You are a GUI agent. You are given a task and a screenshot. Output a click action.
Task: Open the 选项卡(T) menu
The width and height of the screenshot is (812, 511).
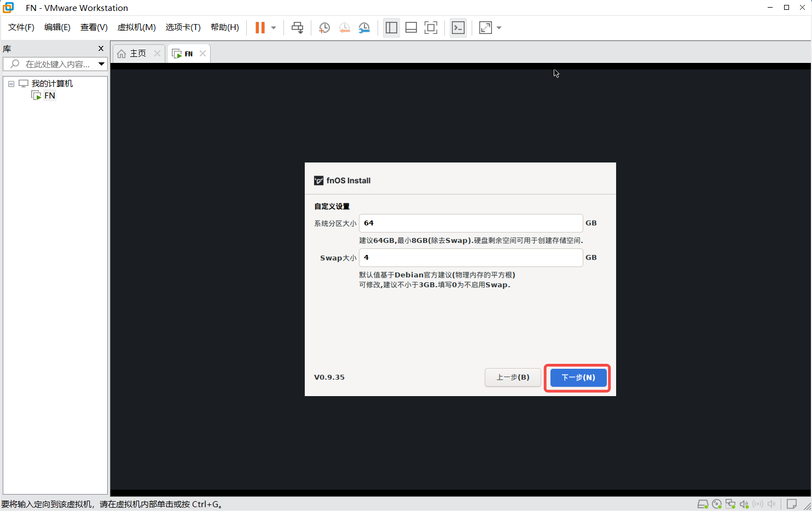[183, 27]
